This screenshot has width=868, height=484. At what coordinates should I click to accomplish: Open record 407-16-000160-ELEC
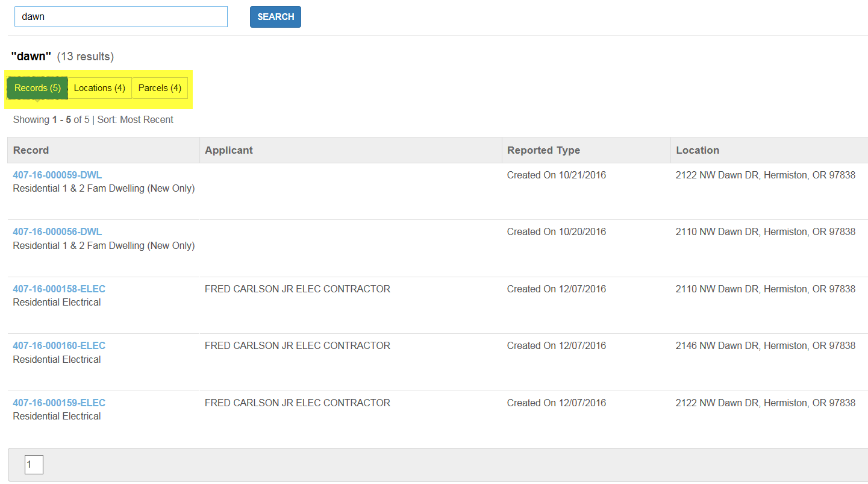(x=59, y=345)
